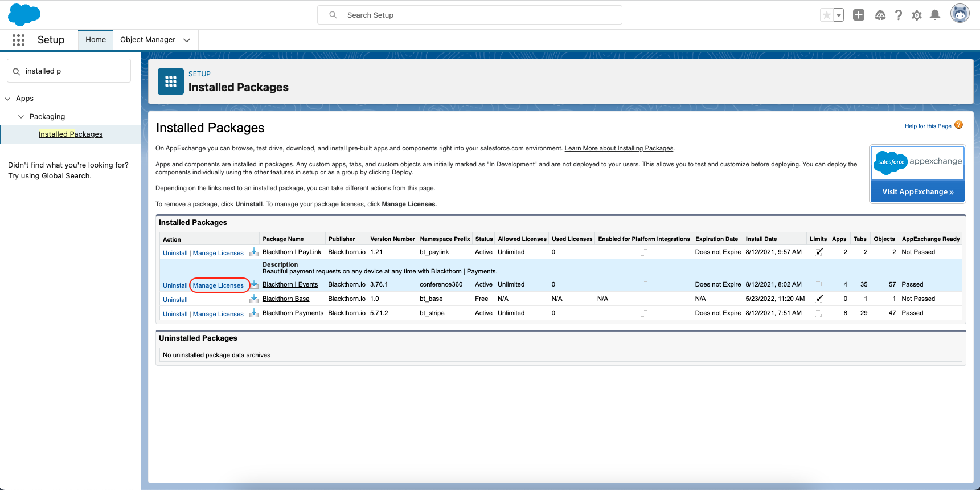Uninstall the Blackthorn PayLink package
Viewport: 980px width, 490px height.
[175, 253]
